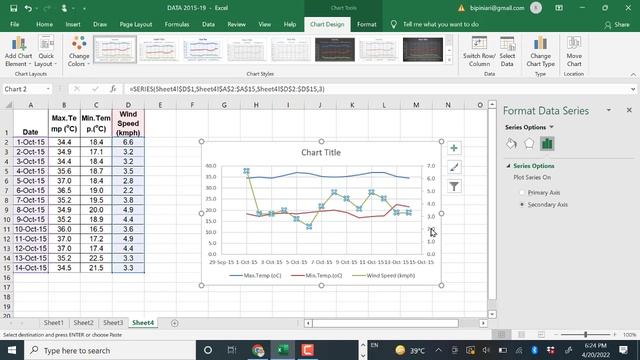Adjust the zoom level slider
Viewport: 640px width, 360px height.
click(x=585, y=335)
